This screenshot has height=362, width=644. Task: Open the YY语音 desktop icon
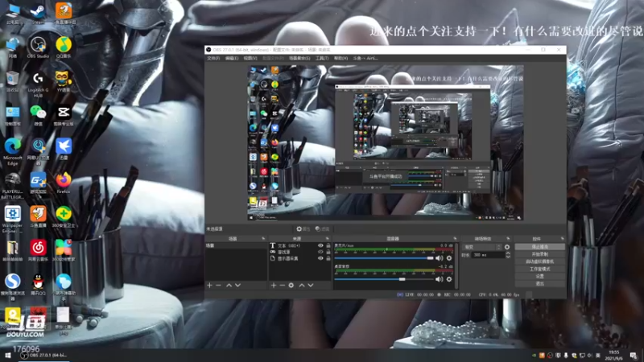(x=63, y=81)
